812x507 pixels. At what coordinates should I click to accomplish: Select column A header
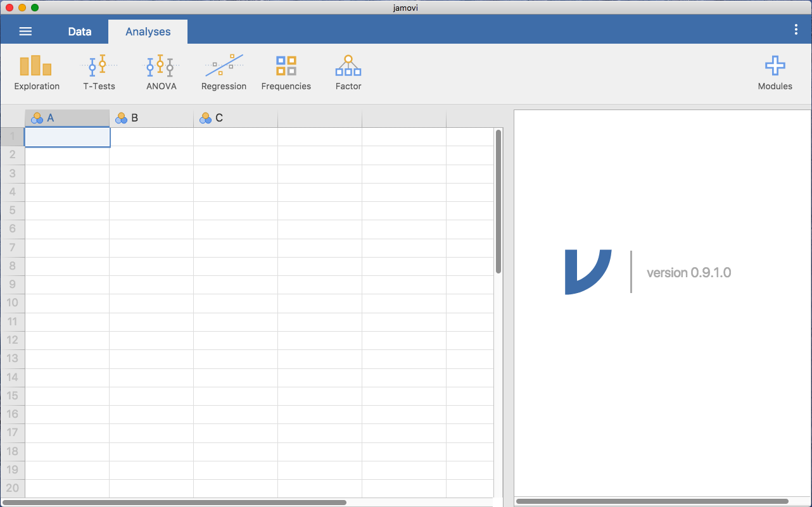tap(67, 118)
